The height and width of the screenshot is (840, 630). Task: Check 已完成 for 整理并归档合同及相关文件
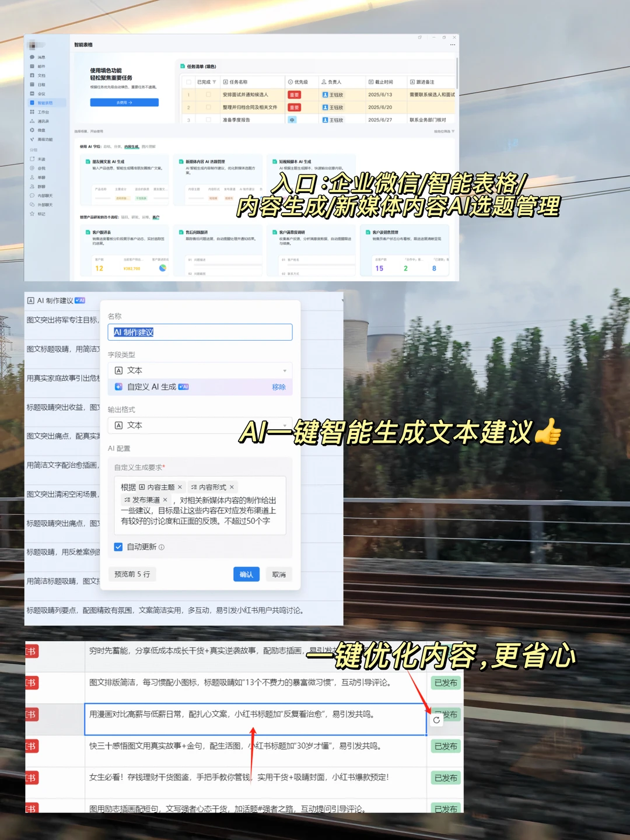pos(208,107)
